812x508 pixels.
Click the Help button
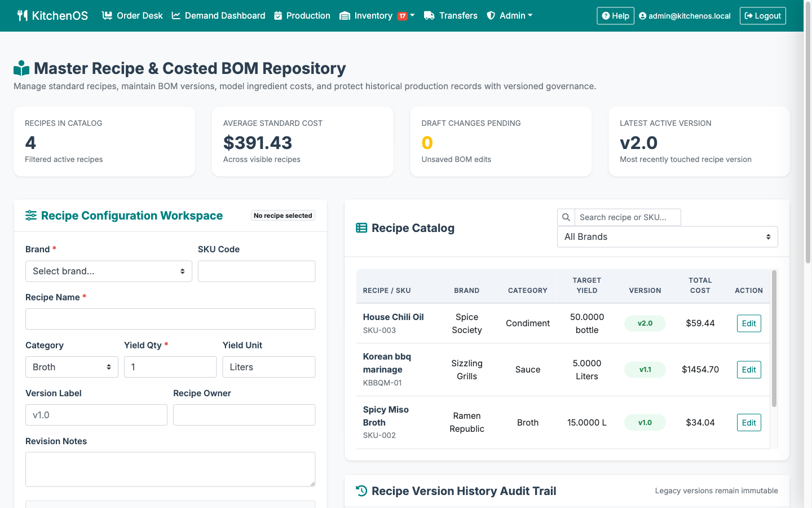(616, 16)
